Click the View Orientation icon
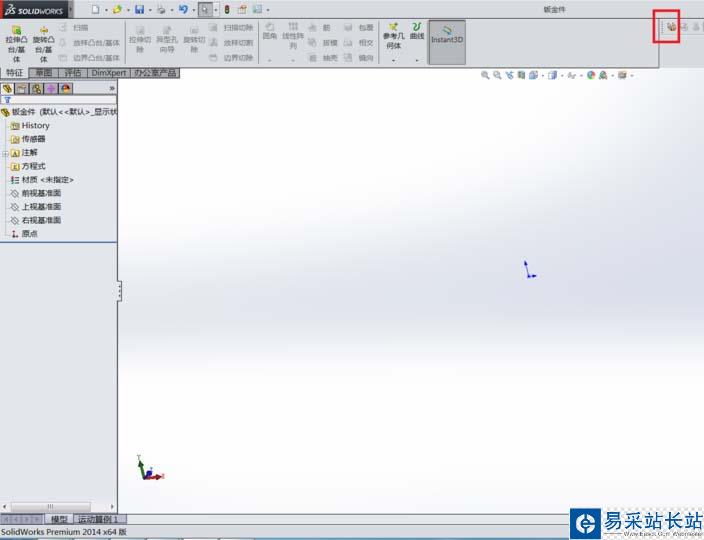The height and width of the screenshot is (540, 704). click(x=533, y=75)
